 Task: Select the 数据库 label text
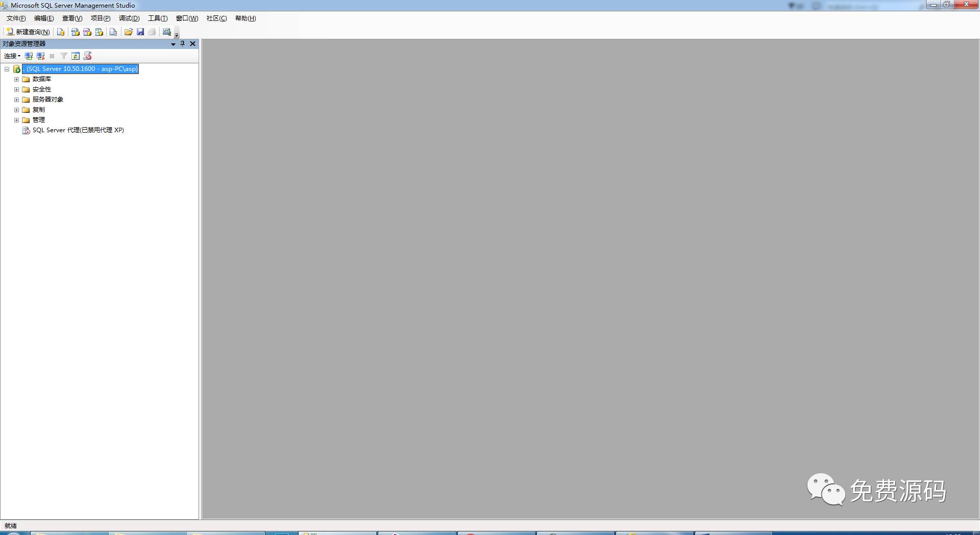pyautogui.click(x=42, y=79)
